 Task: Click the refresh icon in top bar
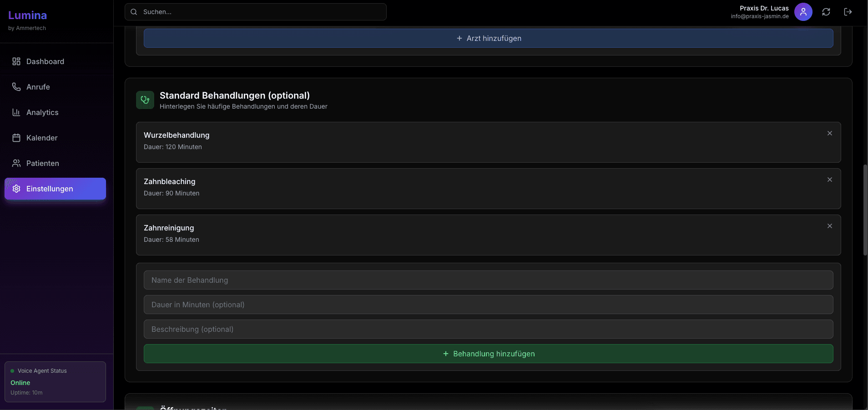click(826, 12)
